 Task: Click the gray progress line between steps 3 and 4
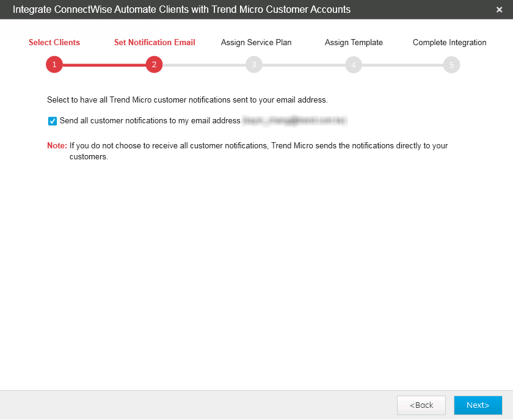point(304,65)
